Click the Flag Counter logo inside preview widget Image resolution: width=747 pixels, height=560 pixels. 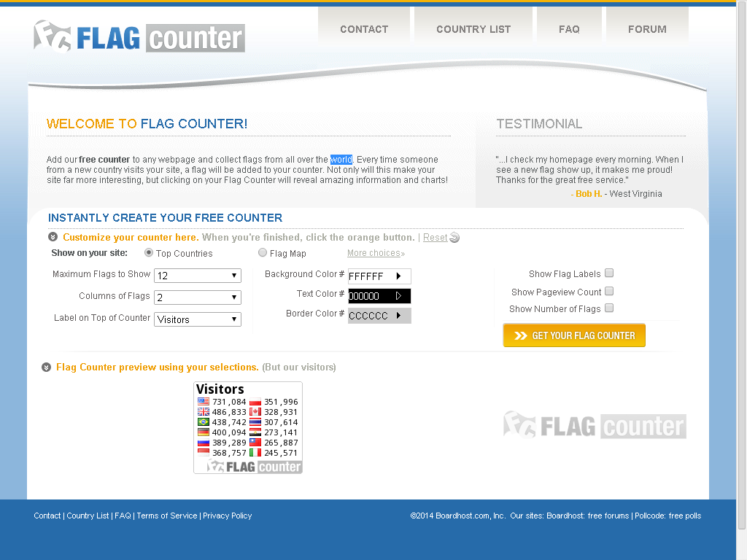tap(254, 466)
